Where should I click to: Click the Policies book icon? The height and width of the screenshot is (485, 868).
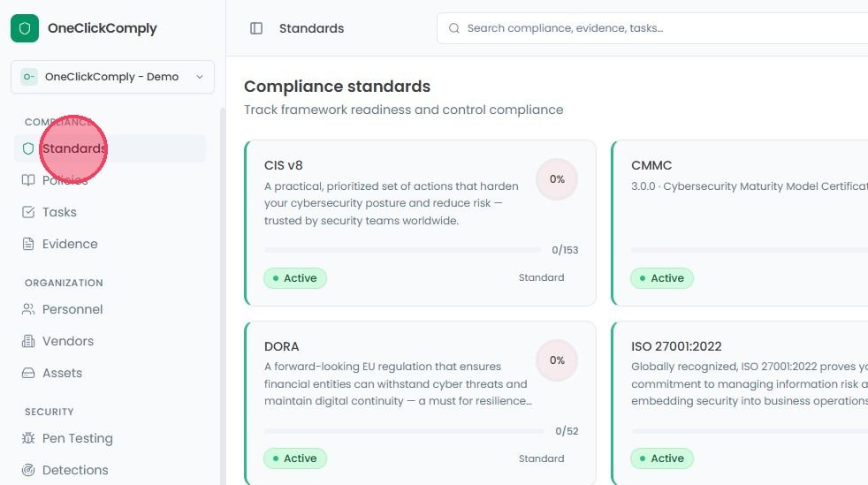tap(28, 180)
